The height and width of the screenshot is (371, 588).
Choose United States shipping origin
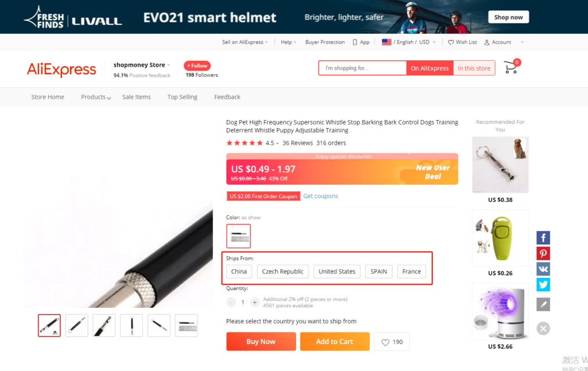[x=336, y=272]
